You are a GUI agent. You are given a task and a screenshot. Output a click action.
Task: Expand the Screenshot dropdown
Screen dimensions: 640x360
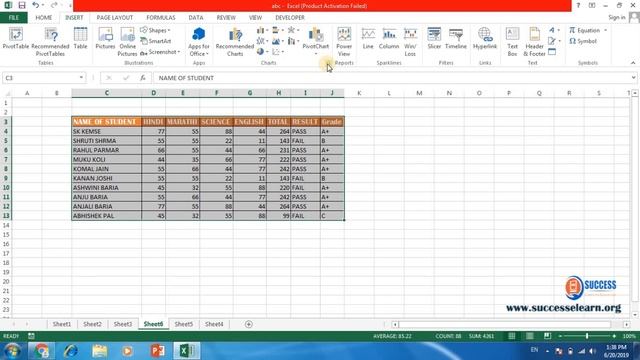point(179,52)
